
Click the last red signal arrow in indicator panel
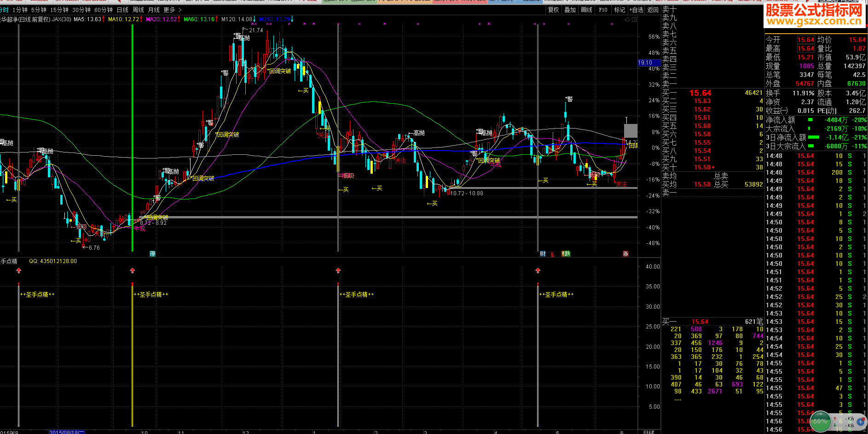pos(538,270)
